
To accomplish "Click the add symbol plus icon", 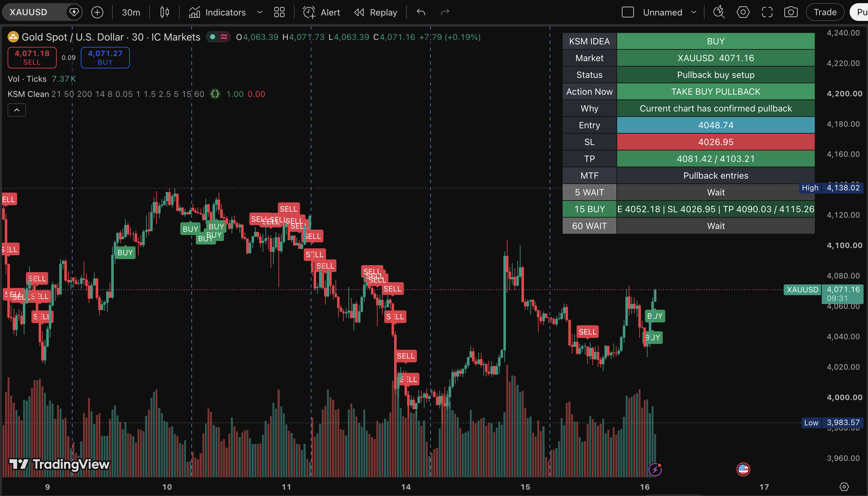I will [x=97, y=12].
